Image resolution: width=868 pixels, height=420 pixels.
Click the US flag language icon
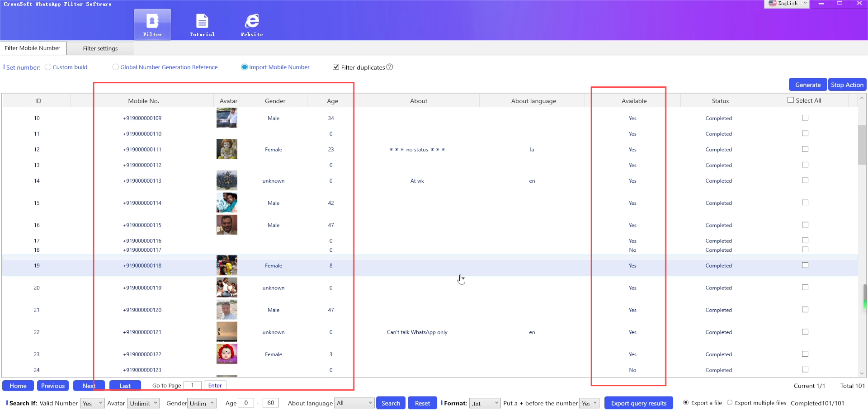point(772,3)
